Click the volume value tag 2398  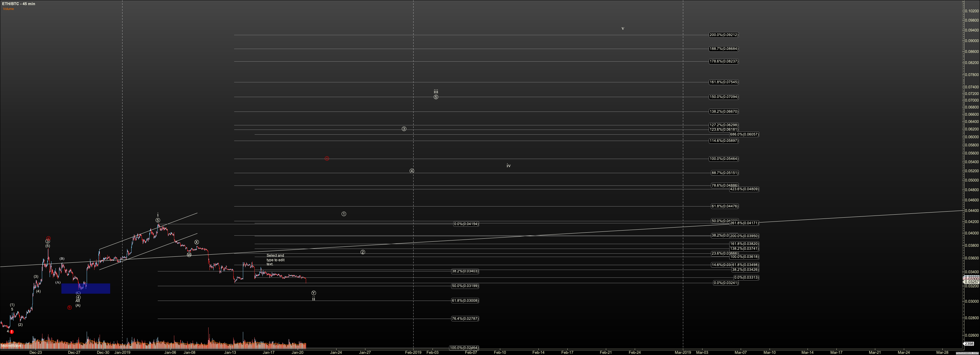click(969, 344)
